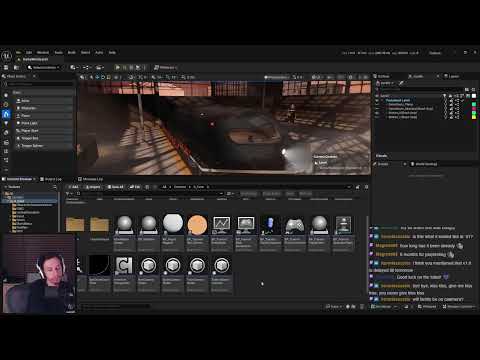Screen dimensions: 480x360
Task: Click Revision Control in the status bar
Action: pyautogui.click(x=460, y=306)
